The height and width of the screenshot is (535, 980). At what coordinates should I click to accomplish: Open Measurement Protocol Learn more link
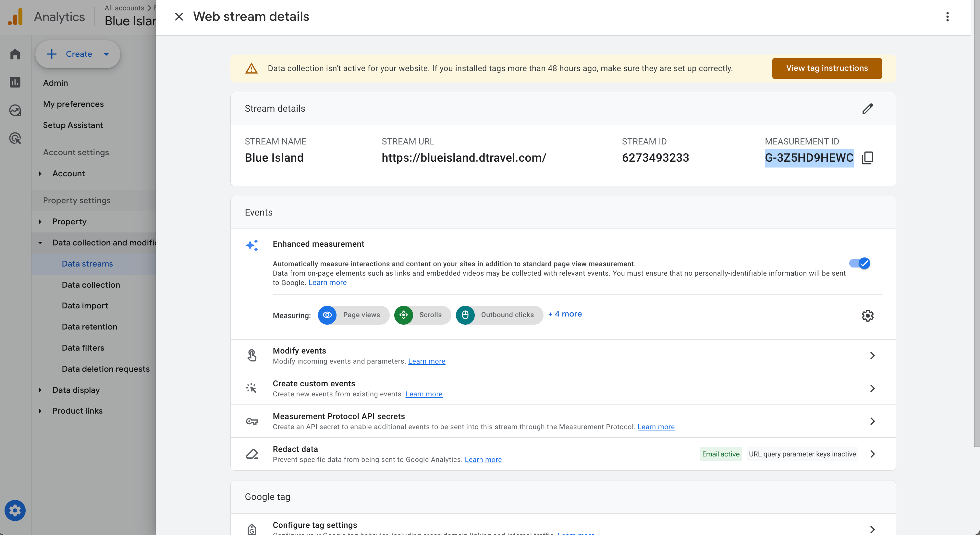coord(656,427)
